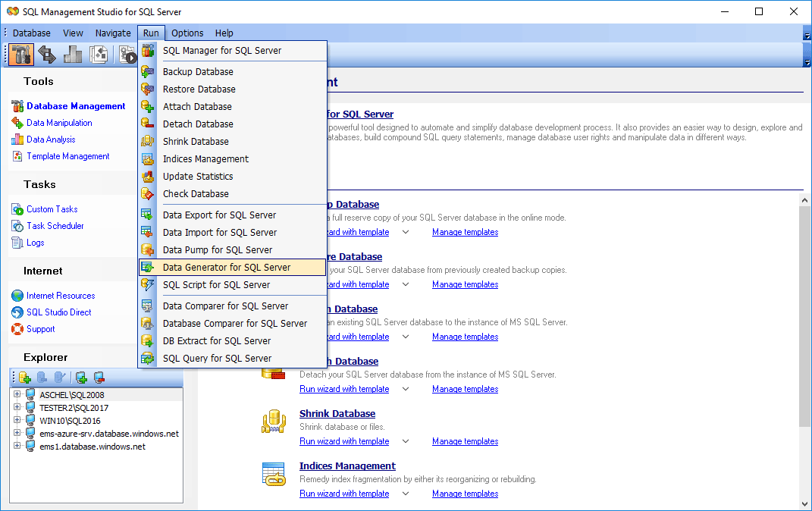Choose Backup Database in the Run menu
The height and width of the screenshot is (511, 812).
[x=233, y=72]
